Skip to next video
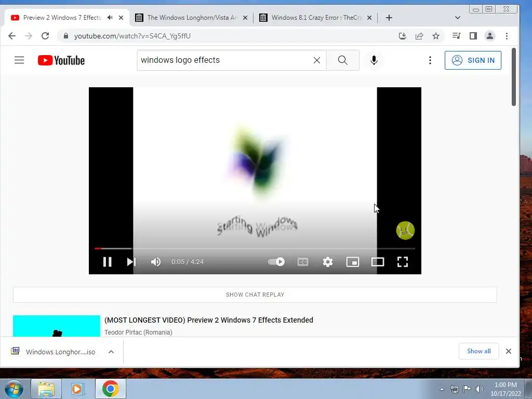The height and width of the screenshot is (399, 532). click(131, 262)
